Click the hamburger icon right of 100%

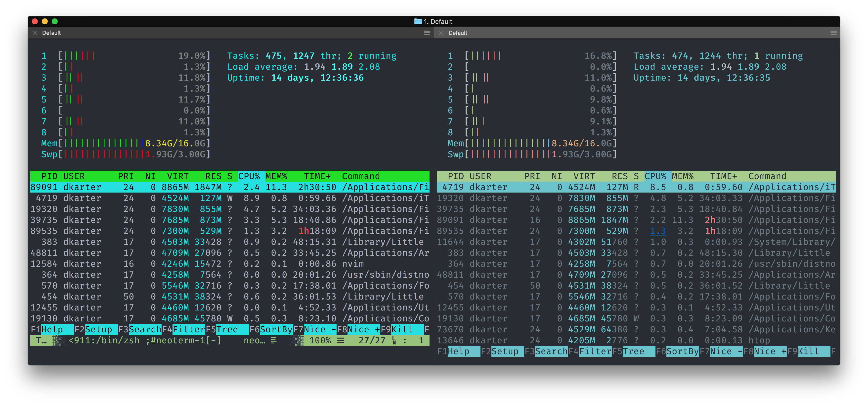click(341, 340)
